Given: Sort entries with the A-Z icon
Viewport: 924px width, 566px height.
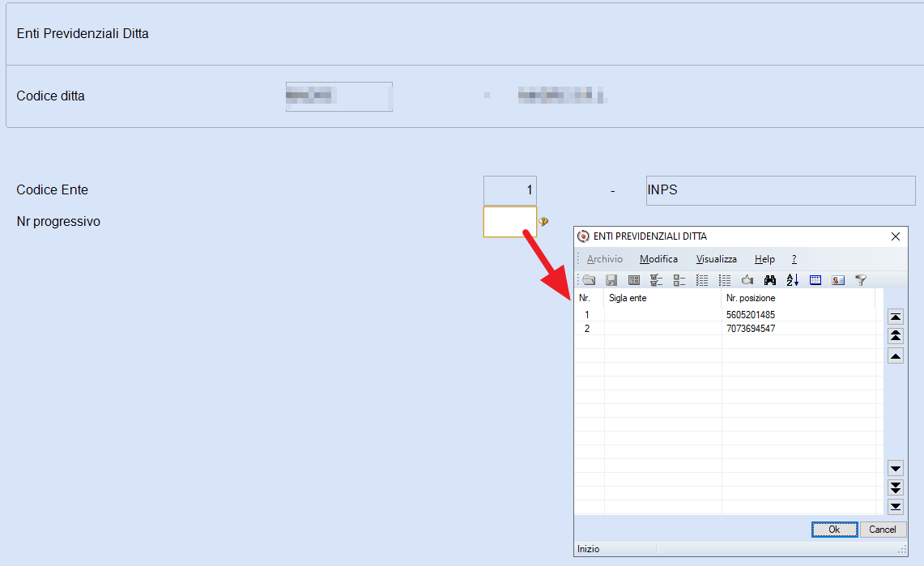Looking at the screenshot, I should (793, 280).
